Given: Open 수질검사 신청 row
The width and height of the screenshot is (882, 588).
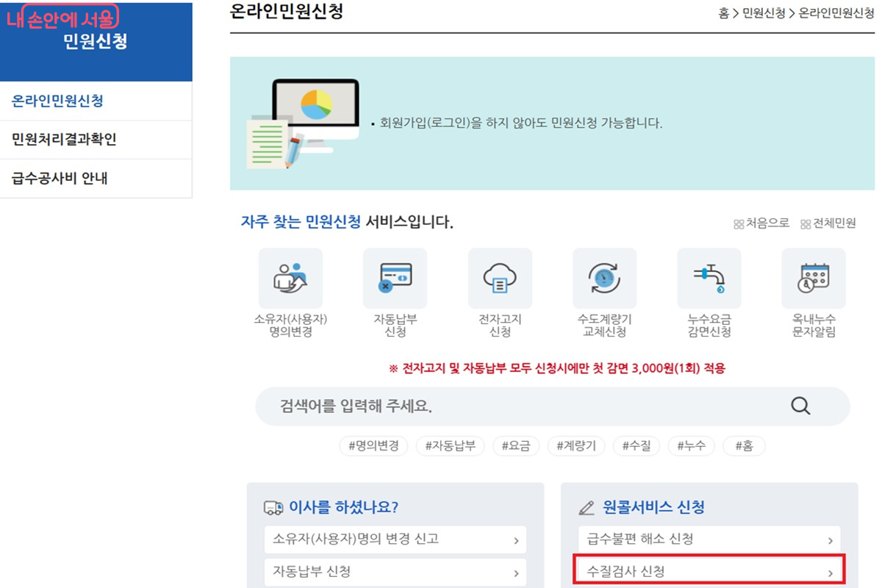Looking at the screenshot, I should tap(709, 571).
